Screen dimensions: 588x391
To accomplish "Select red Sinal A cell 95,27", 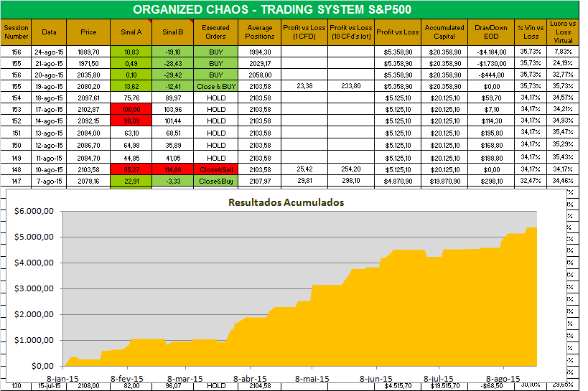I will [x=131, y=169].
